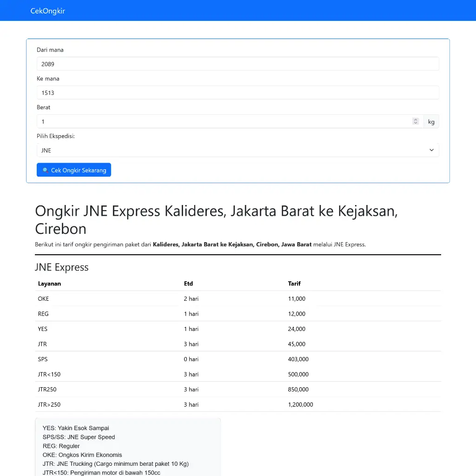Select the SPS service row
The height and width of the screenshot is (476, 476).
pyautogui.click(x=43, y=359)
